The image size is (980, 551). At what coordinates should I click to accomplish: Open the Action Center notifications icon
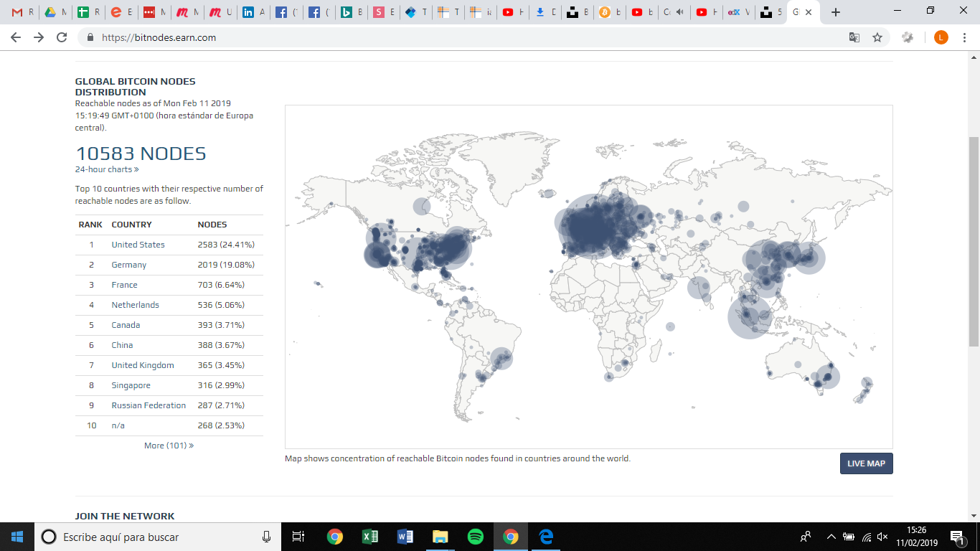coord(956,537)
